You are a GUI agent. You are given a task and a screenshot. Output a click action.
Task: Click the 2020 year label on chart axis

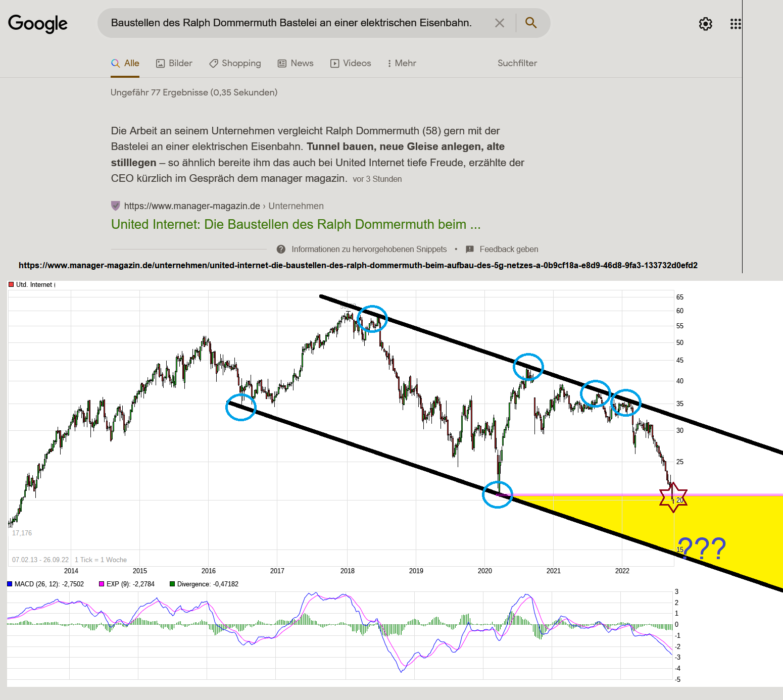pos(485,571)
